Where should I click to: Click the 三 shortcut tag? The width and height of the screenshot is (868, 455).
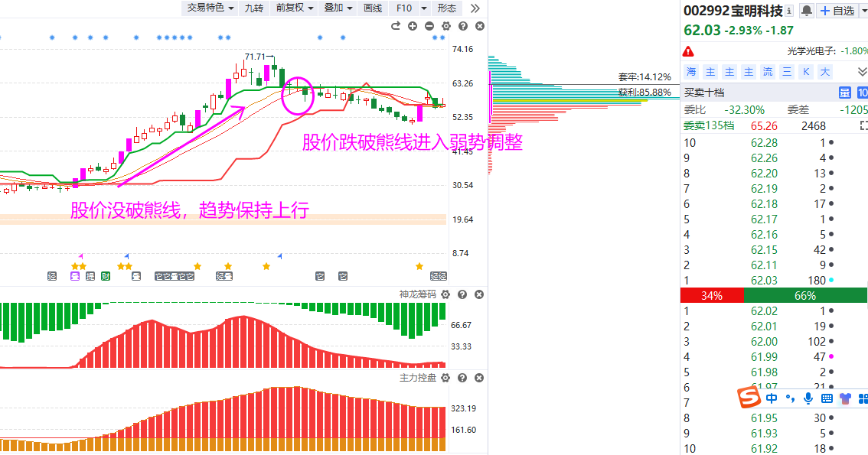(x=787, y=72)
